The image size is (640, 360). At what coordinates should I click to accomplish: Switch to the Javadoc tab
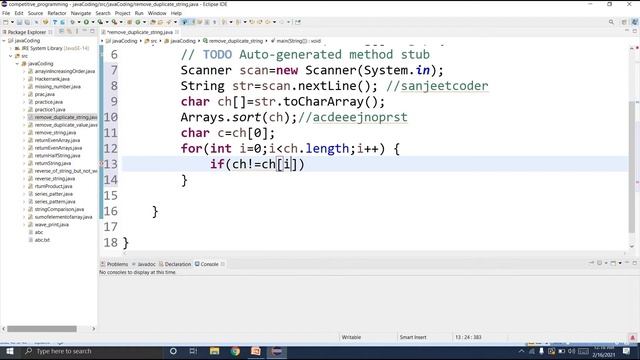click(x=144, y=264)
